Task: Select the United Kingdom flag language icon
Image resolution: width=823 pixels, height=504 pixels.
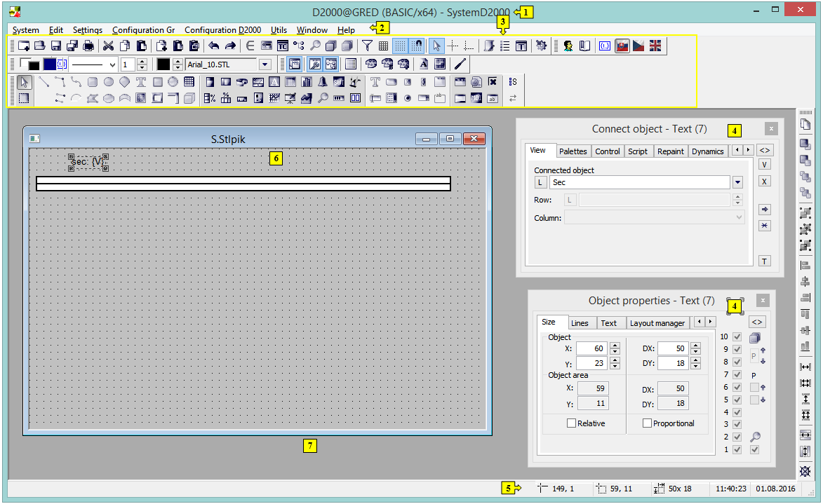Action: [655, 46]
